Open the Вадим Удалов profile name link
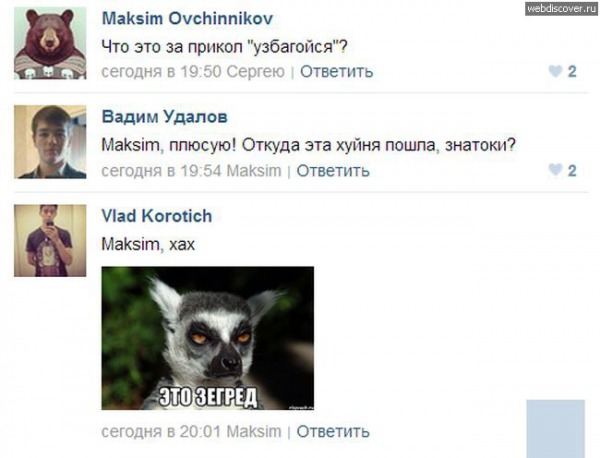Image resolution: width=600 pixels, height=458 pixels. tap(165, 117)
